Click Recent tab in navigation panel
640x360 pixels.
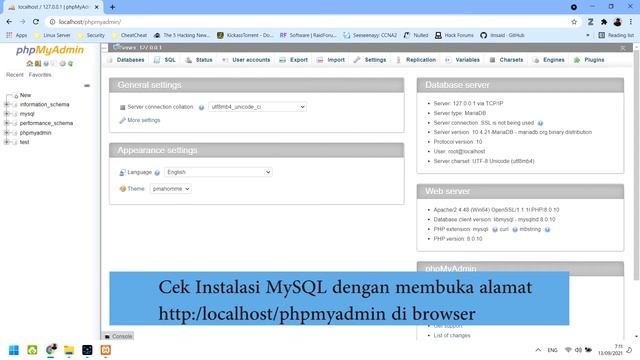[15, 75]
